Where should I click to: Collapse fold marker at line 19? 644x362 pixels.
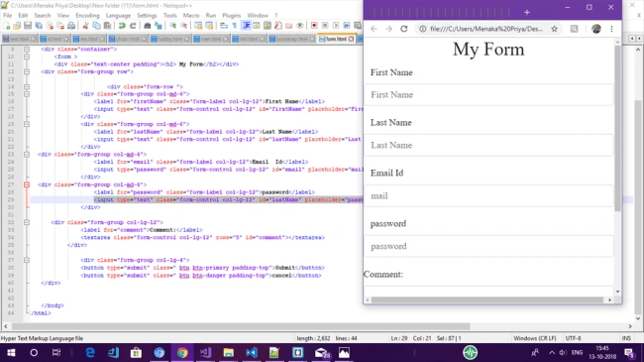tap(27, 124)
